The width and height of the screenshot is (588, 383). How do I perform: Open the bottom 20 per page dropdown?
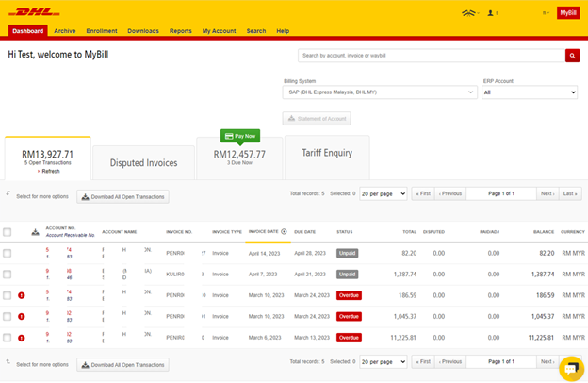tap(383, 362)
